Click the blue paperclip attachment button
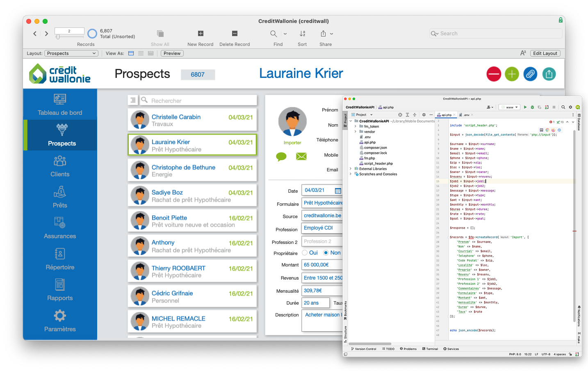 (530, 74)
